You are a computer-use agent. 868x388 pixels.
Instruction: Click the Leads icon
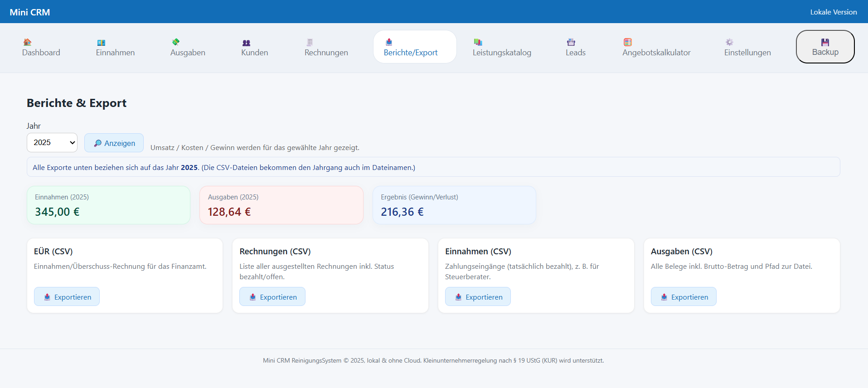tap(571, 42)
